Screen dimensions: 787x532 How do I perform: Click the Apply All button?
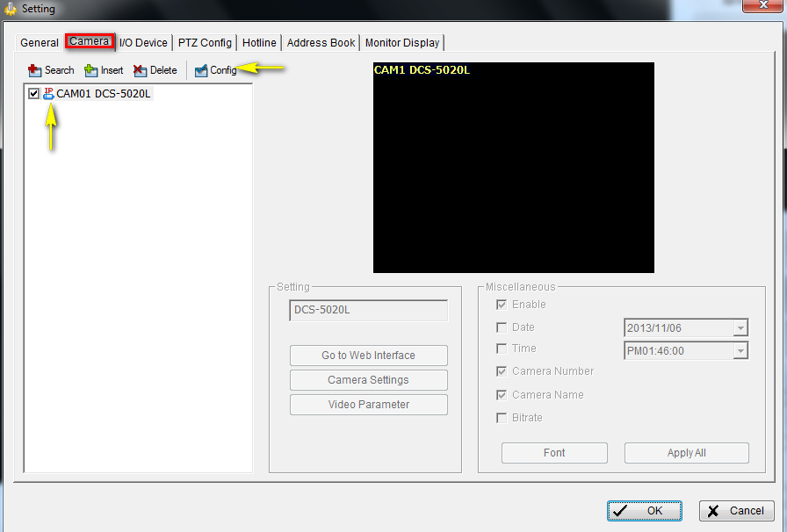coord(686,453)
